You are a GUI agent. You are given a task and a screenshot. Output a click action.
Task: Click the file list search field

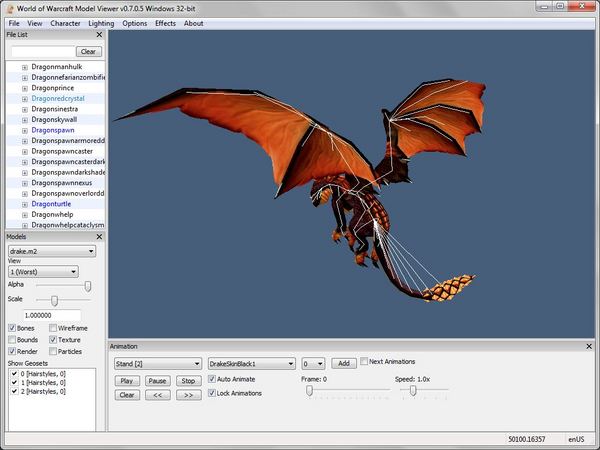pos(43,51)
